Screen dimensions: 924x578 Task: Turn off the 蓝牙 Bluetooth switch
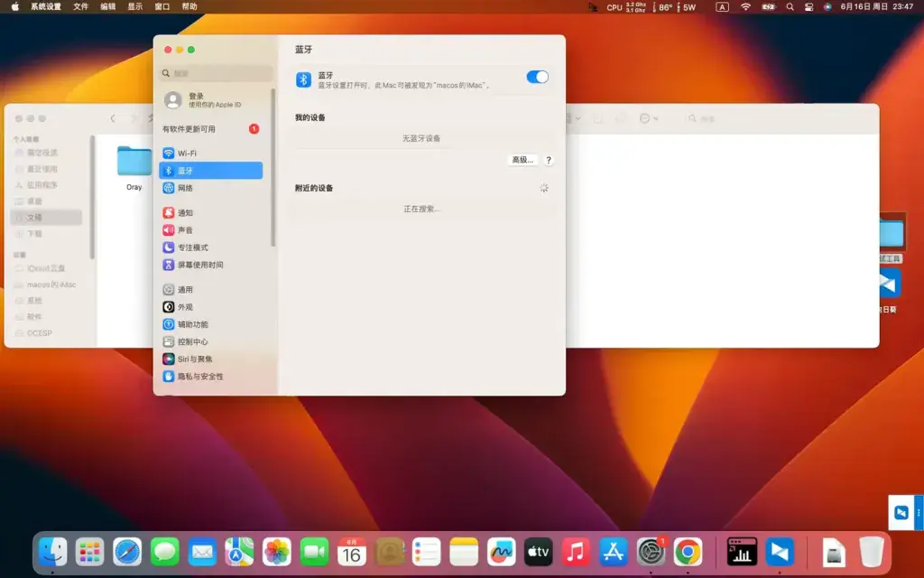point(538,77)
